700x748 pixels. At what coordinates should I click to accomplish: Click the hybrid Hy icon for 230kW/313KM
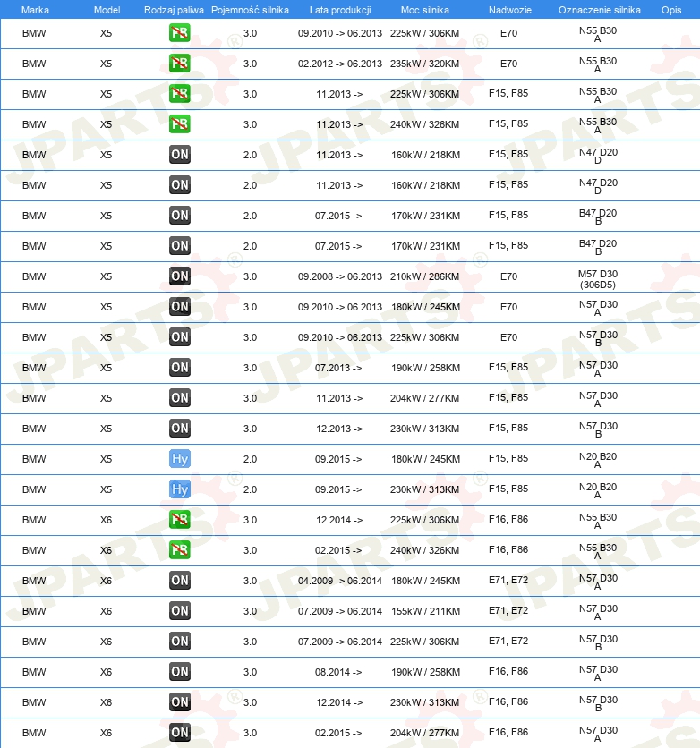coord(179,489)
